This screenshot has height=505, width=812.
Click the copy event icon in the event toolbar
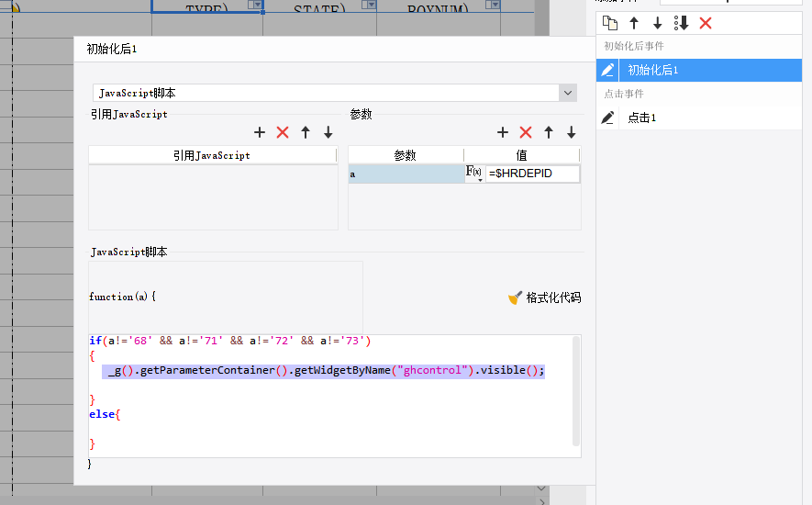[610, 23]
